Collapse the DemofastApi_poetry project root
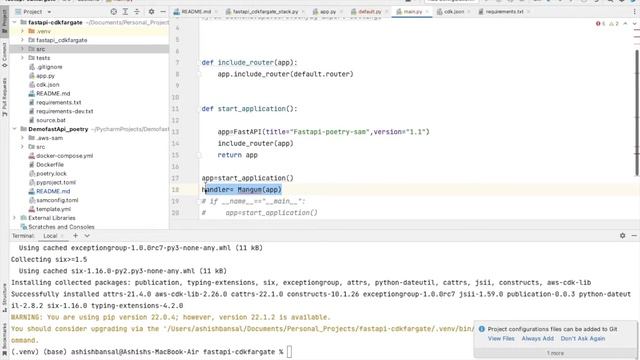The width and height of the screenshot is (640, 360). (x=15, y=129)
